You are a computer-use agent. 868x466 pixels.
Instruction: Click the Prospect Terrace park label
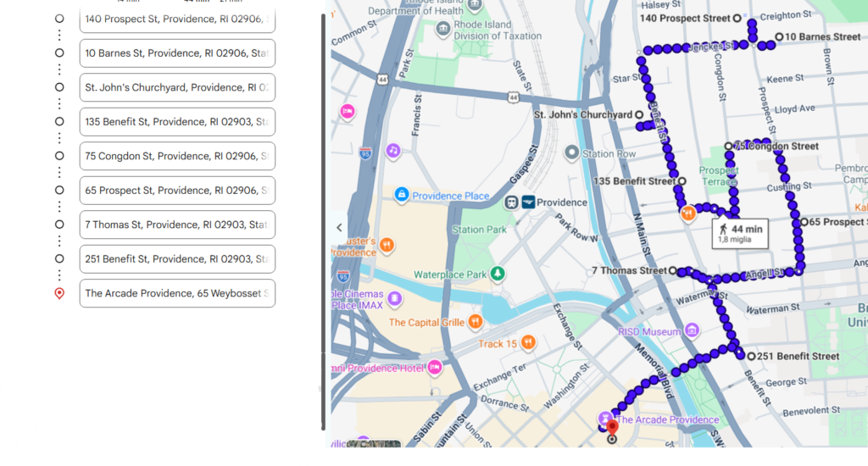click(719, 175)
